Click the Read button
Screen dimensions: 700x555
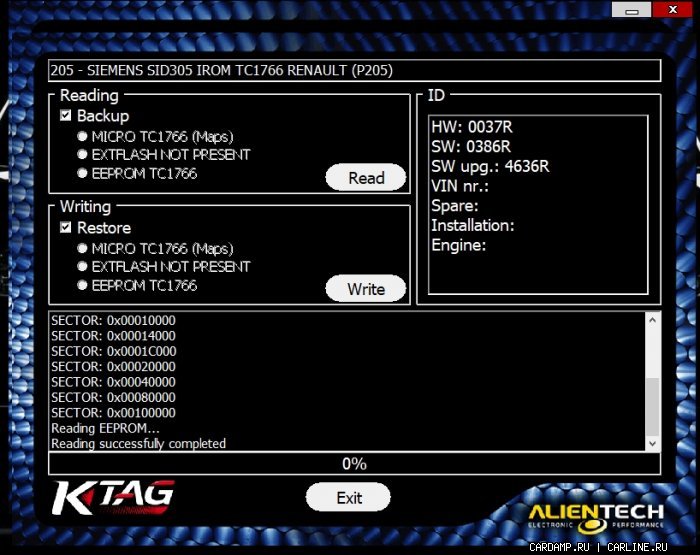tap(366, 178)
